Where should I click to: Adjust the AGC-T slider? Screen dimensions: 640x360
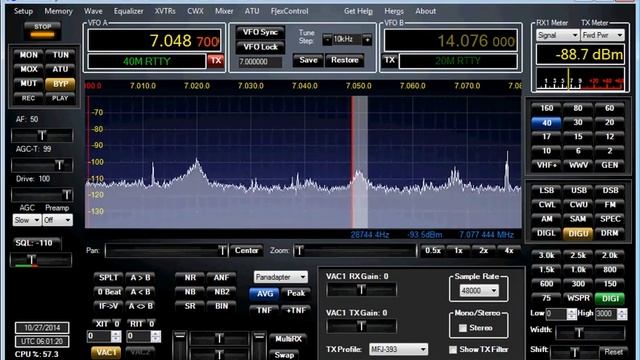[42, 165]
